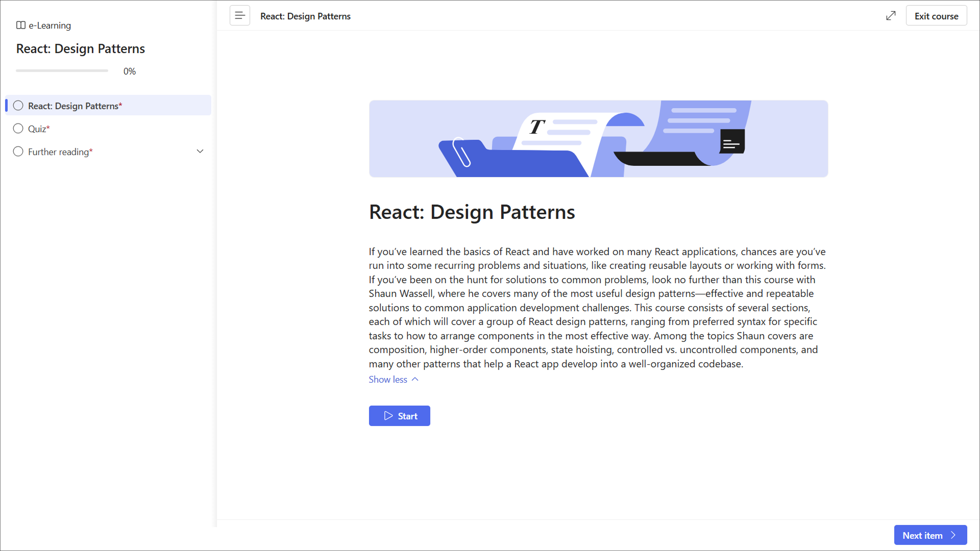
Task: Click the Show less chevron icon
Action: coord(415,379)
